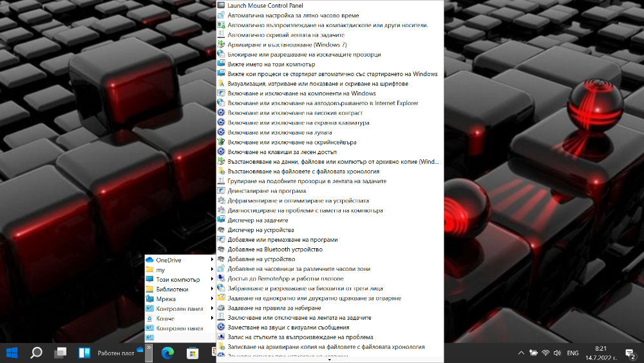Expand Кошче submenu arrow
The width and height of the screenshot is (644, 363).
[x=212, y=319]
